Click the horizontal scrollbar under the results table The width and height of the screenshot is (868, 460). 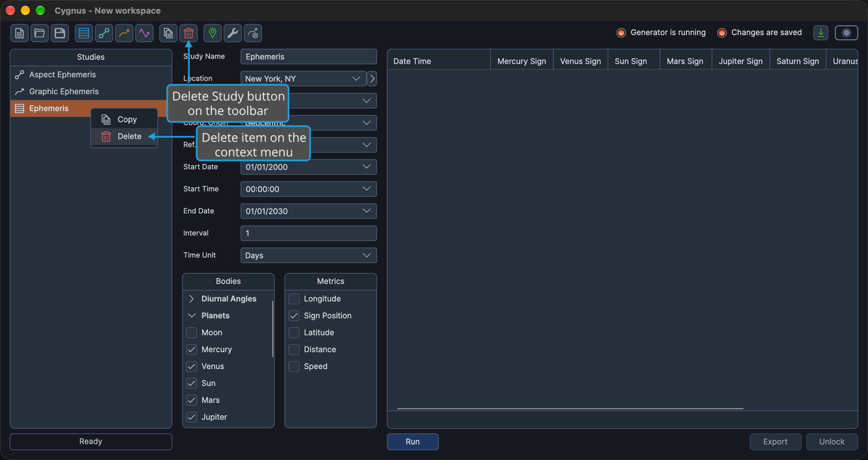click(x=570, y=409)
